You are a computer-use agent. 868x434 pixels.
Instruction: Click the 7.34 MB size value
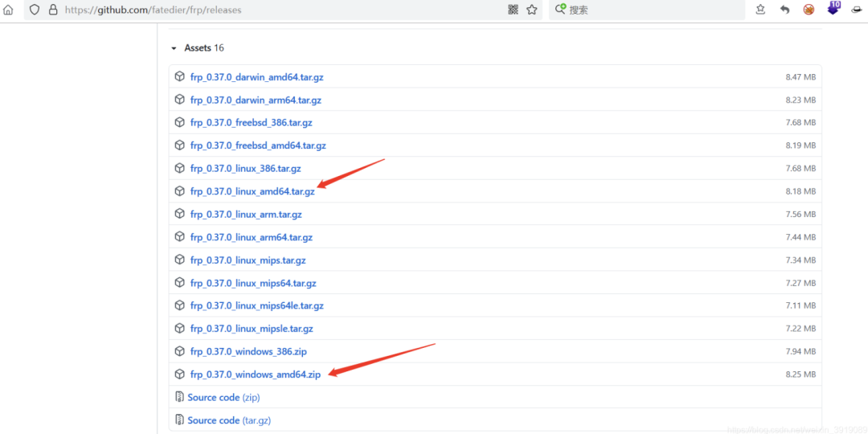point(800,260)
